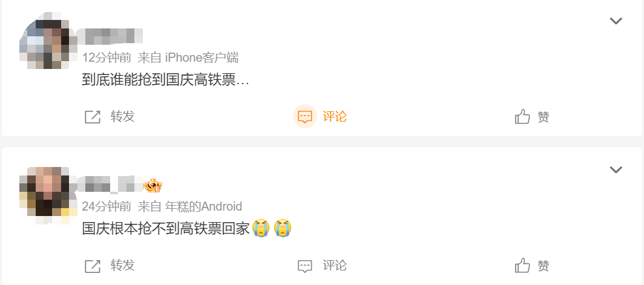The image size is (644, 285).
Task: Click the 24分钟前 timestamp
Action: click(107, 206)
